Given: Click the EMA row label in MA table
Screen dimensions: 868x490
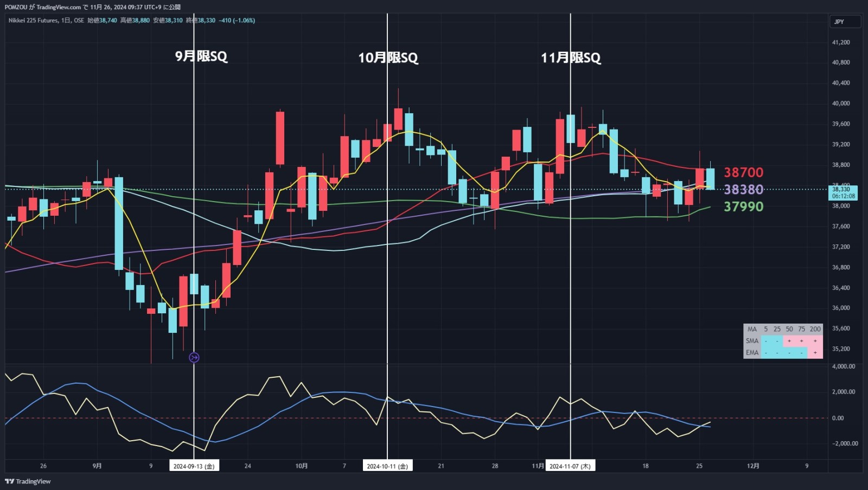Looking at the screenshot, I should tap(752, 352).
